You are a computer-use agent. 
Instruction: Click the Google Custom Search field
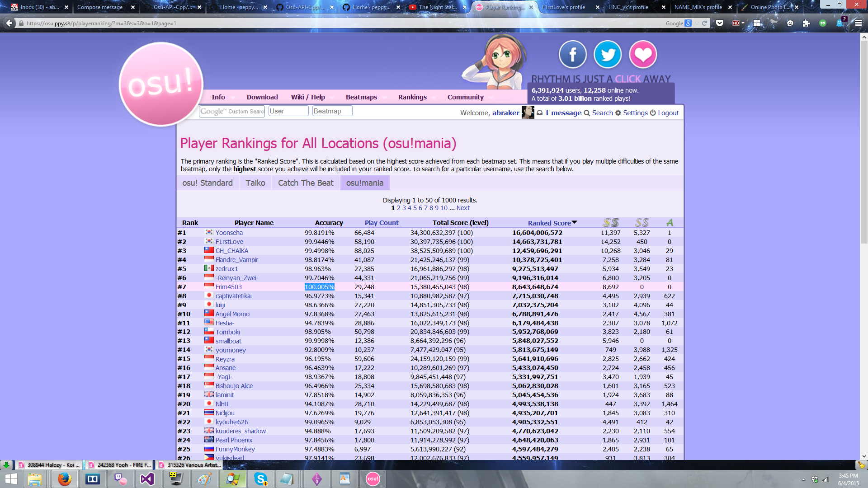pyautogui.click(x=232, y=111)
